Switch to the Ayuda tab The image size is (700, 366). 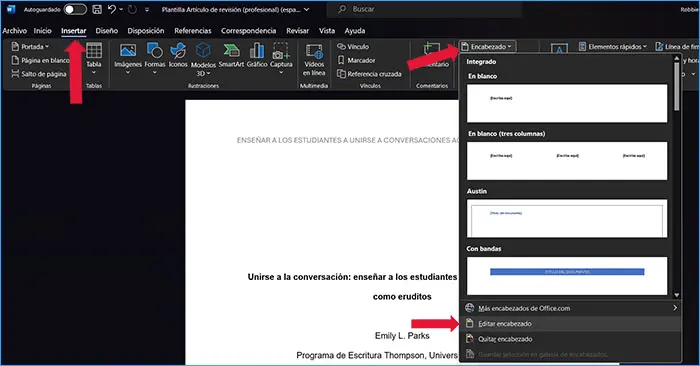coord(355,31)
